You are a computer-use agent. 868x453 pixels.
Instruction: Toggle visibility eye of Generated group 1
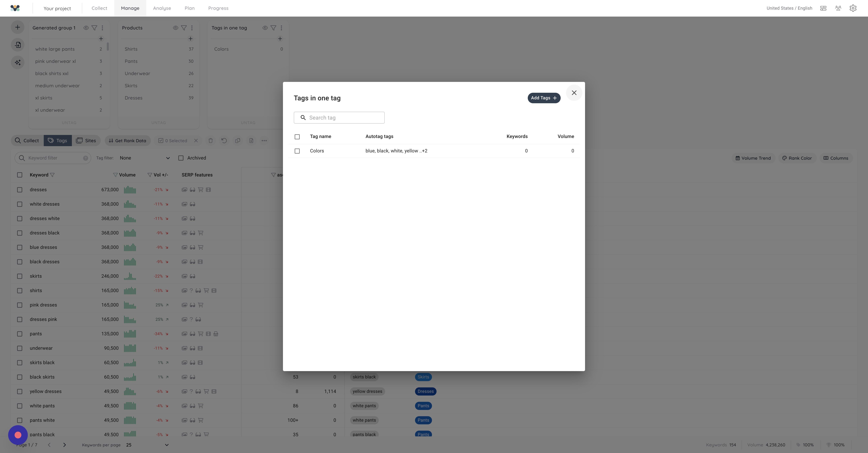click(86, 28)
